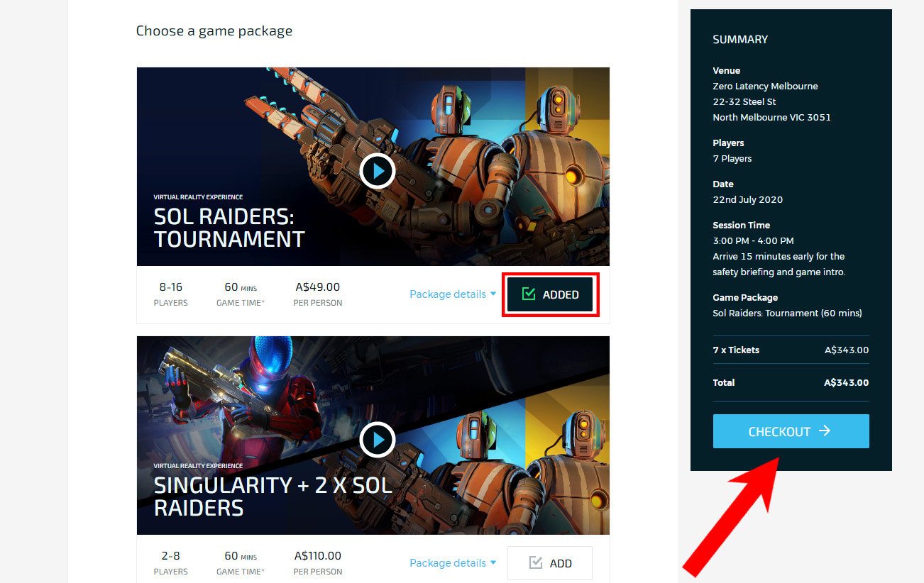Click the "Arrive 15 minutes early" note

[779, 265]
